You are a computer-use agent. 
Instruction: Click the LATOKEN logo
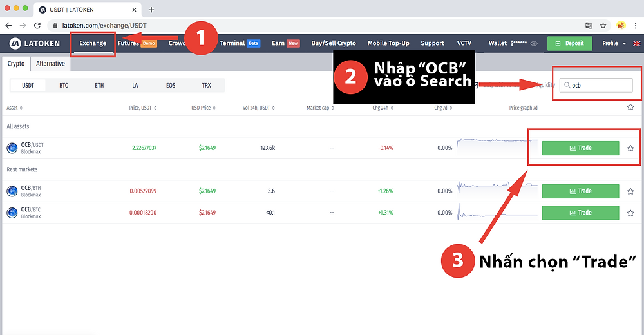(x=35, y=43)
